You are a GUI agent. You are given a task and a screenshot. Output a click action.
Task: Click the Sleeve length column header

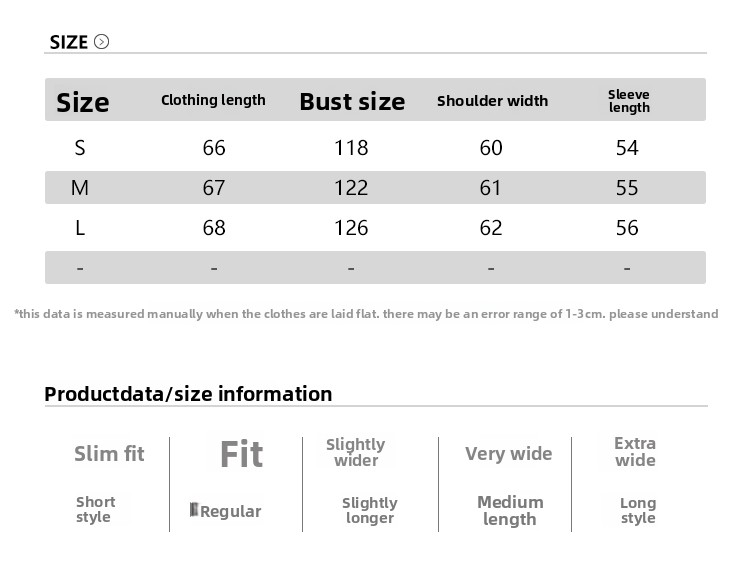click(x=629, y=101)
